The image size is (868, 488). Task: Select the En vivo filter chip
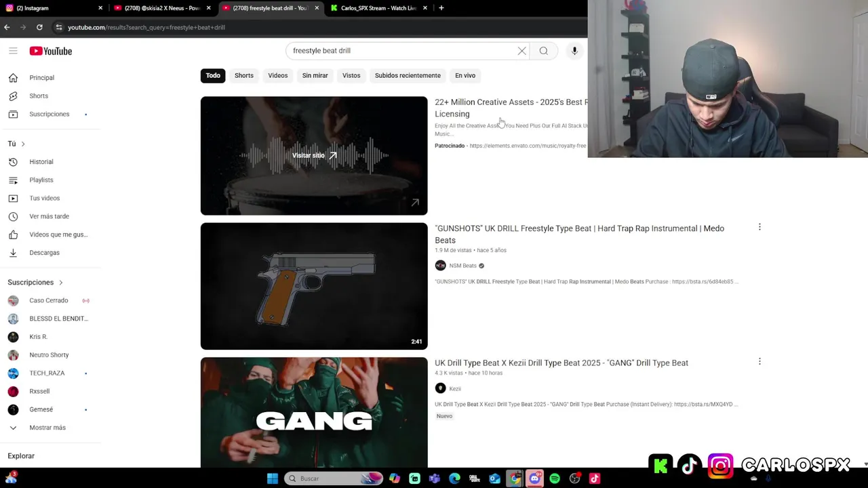coord(465,75)
